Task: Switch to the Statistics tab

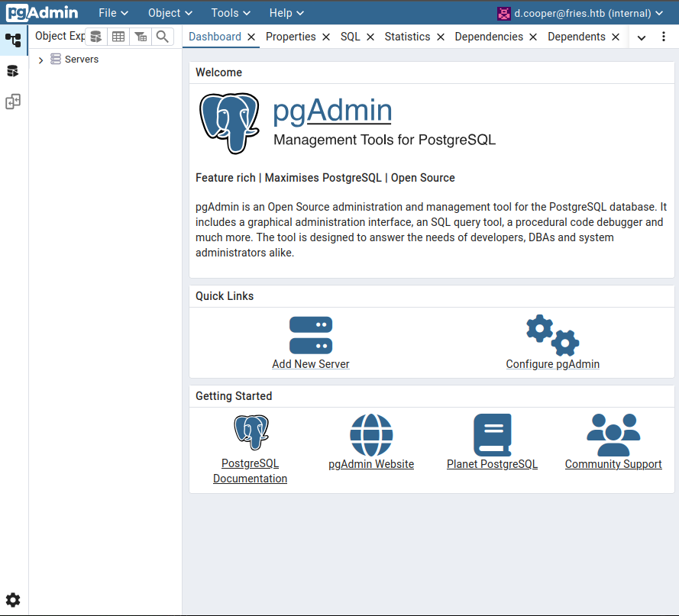Action: (407, 37)
